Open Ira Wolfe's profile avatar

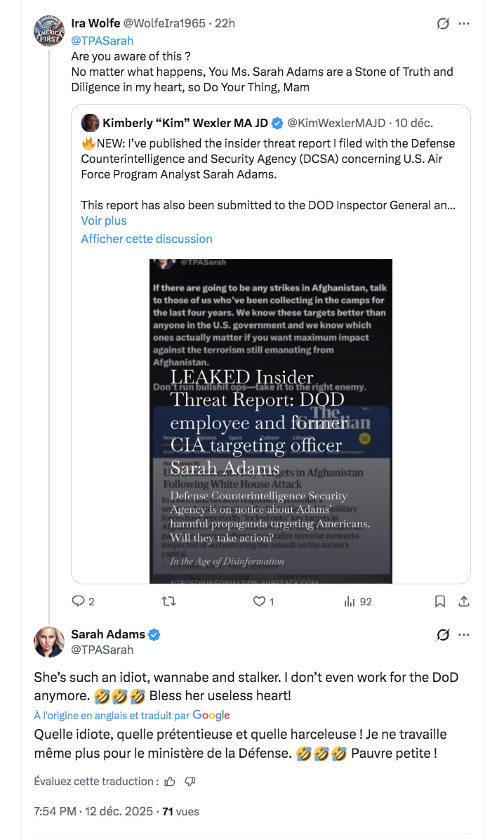(51, 31)
